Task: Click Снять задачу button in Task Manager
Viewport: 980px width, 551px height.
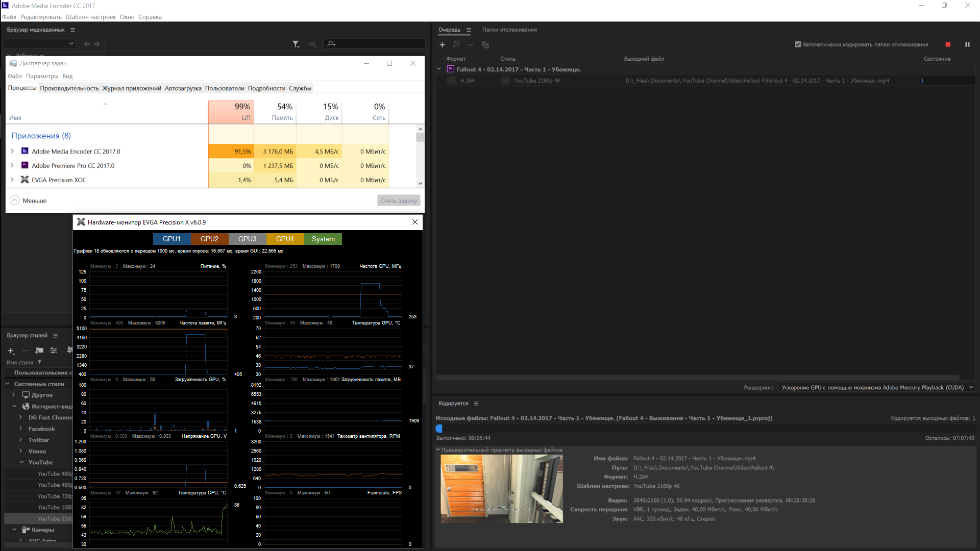Action: point(399,200)
